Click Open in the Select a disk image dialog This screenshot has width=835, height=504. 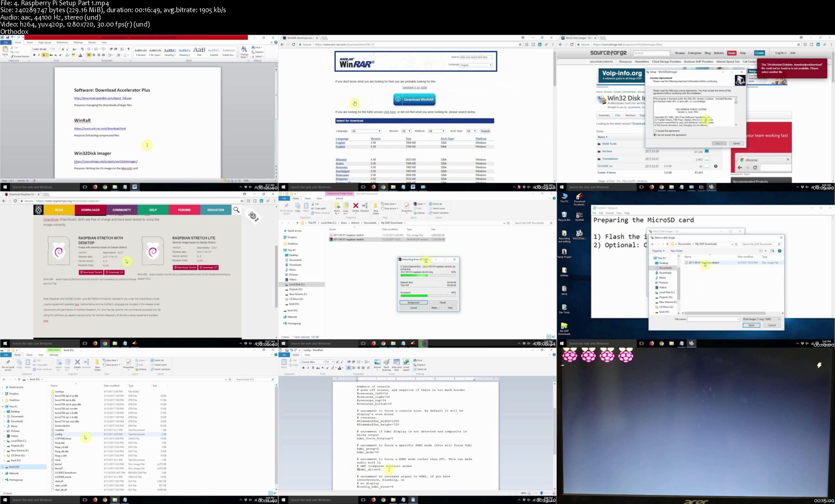coord(751,325)
